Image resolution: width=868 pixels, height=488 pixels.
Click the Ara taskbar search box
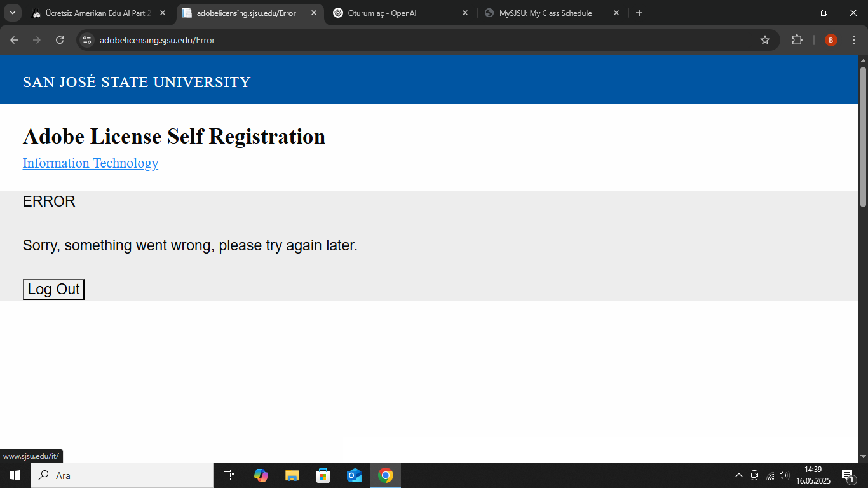tap(122, 475)
